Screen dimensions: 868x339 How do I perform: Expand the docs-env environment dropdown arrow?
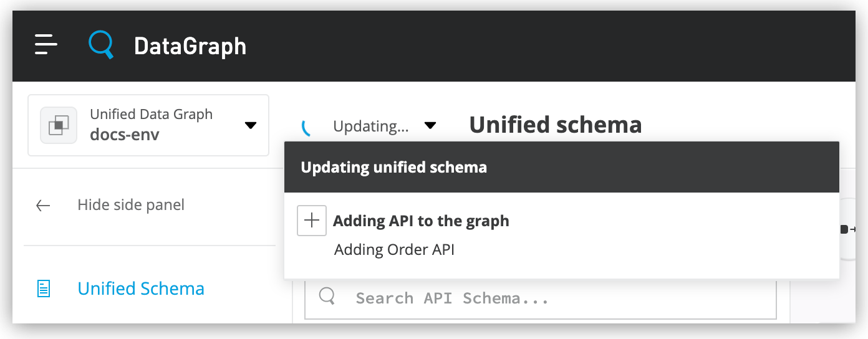click(251, 125)
